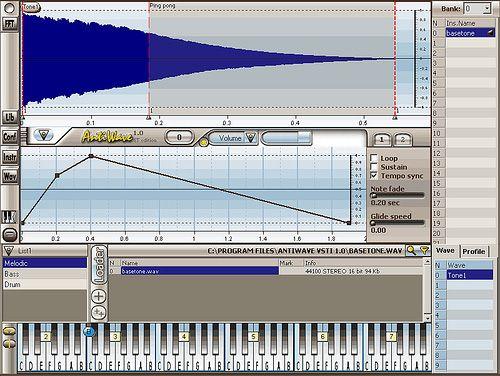Adjust the slider right of Volume dropdown
Screen dimensions: 500x376
[286, 137]
